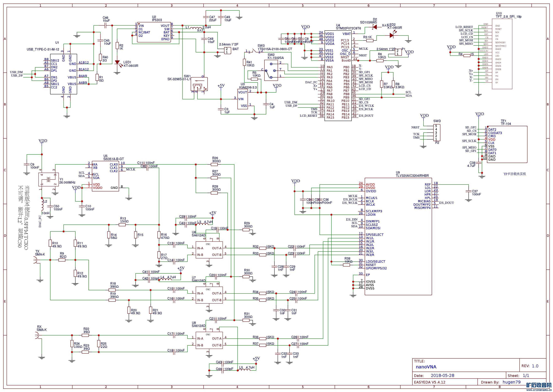Click the blue note TF卡功能未实现

[515, 174]
